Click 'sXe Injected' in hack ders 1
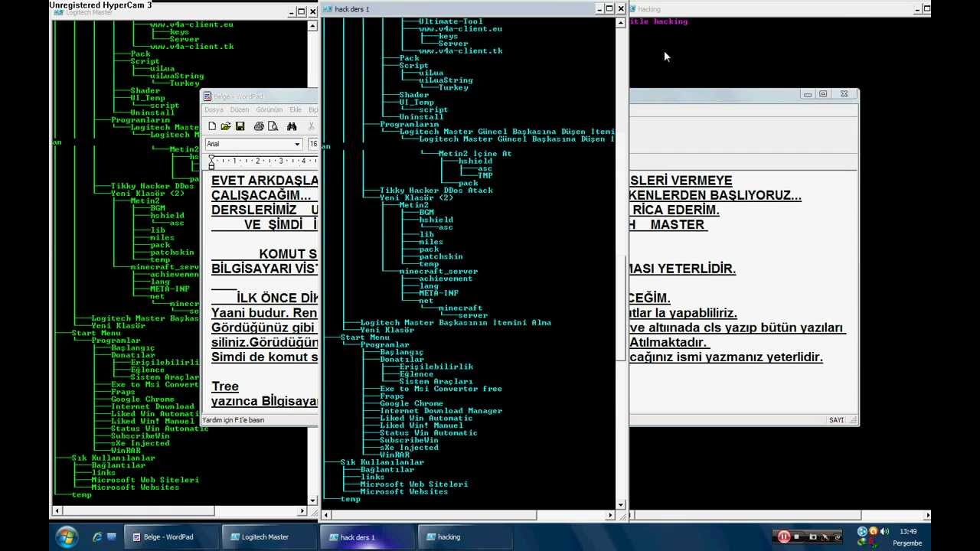980x551 pixels. (409, 448)
